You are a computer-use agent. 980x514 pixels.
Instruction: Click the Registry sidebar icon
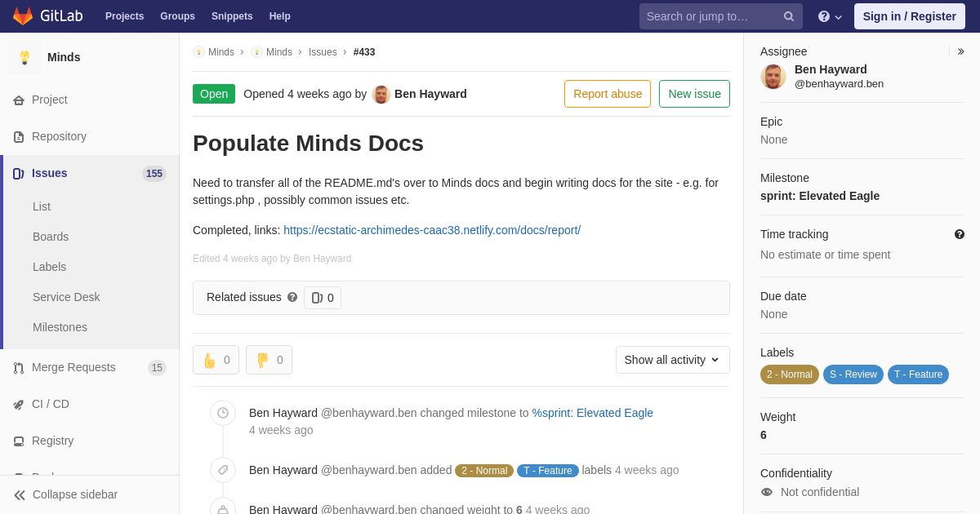19,441
